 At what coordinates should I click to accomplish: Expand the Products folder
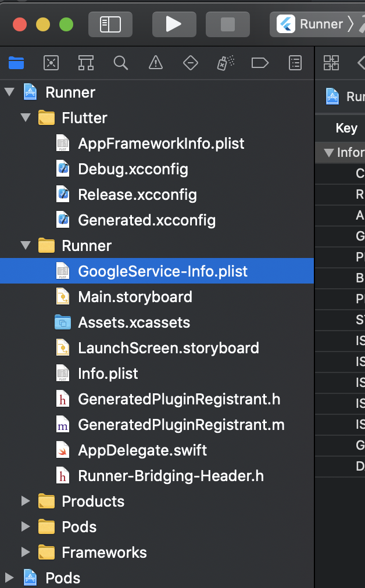point(26,501)
